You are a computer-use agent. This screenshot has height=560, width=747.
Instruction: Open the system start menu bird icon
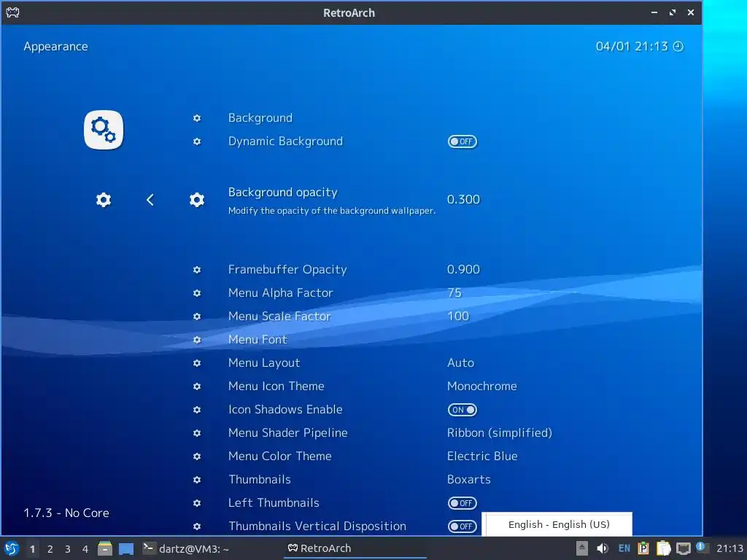click(12, 548)
